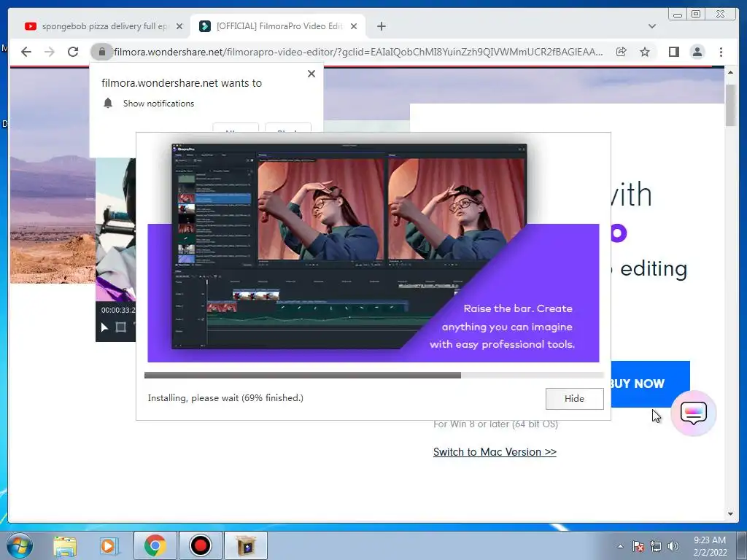Open tab search dropdown arrow
The width and height of the screenshot is (747, 560).
pos(651,26)
